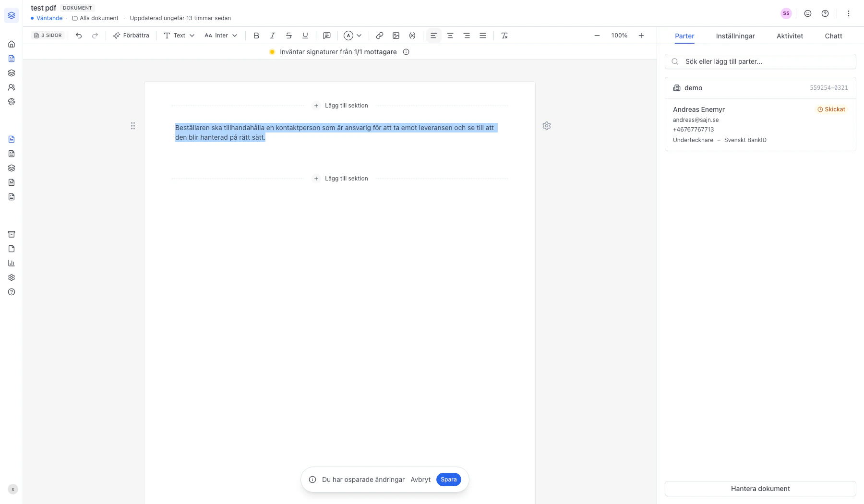864x504 pixels.
Task: Click the undo arrow icon
Action: [79, 36]
